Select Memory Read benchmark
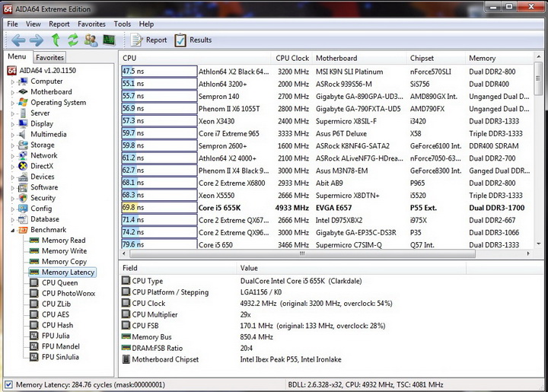548x392 pixels. point(63,241)
